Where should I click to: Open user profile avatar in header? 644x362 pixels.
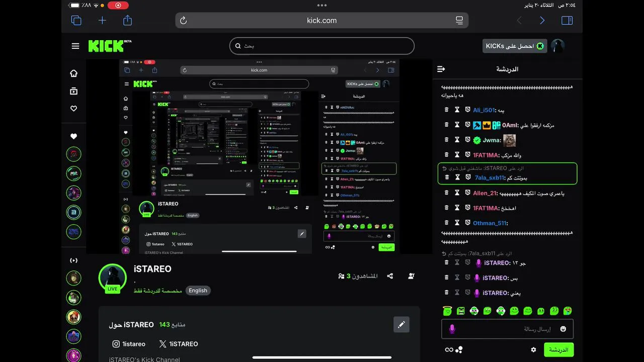click(557, 46)
